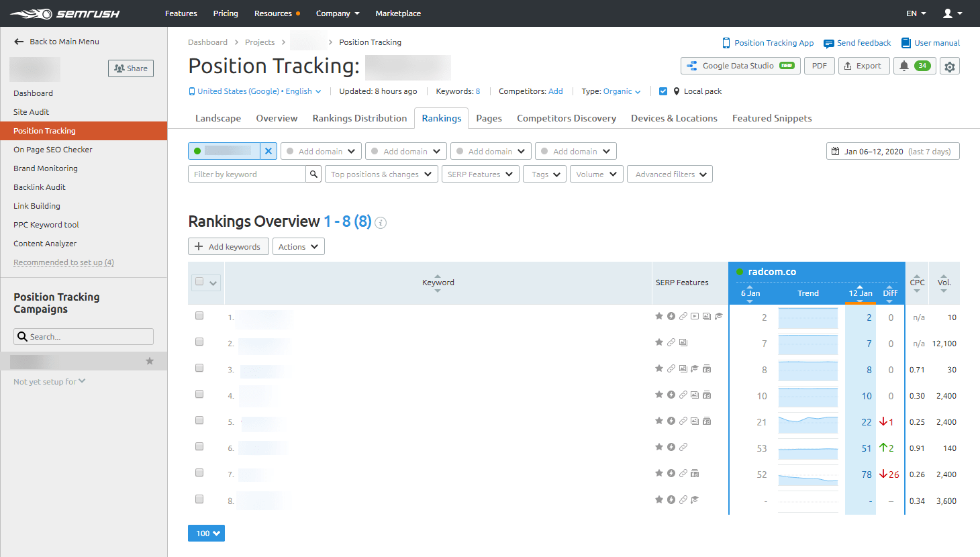Open the Send feedback link
The width and height of the screenshot is (980, 557).
coord(856,42)
